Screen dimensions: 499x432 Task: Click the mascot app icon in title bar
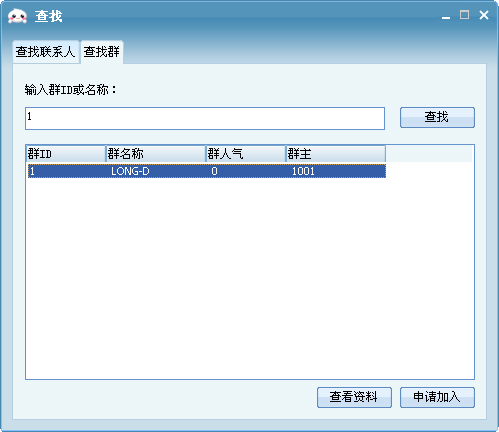click(17, 16)
